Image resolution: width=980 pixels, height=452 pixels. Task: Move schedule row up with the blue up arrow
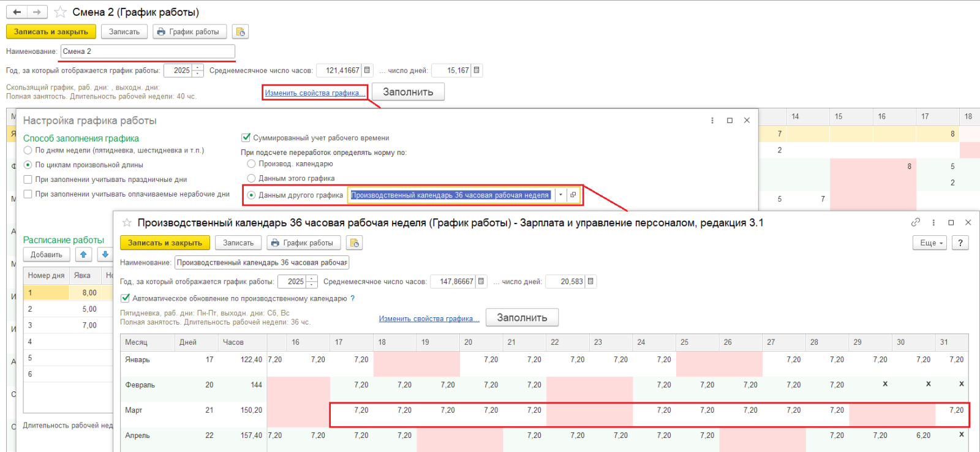(83, 255)
